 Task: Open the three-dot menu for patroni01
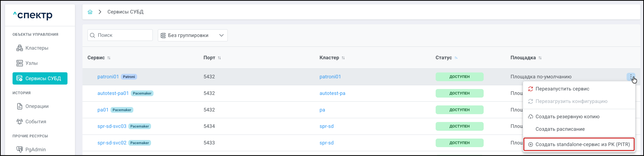(631, 77)
